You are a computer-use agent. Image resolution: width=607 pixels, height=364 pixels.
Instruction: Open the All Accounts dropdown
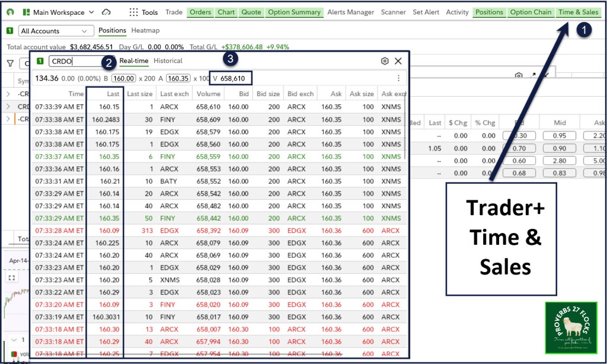[56, 31]
